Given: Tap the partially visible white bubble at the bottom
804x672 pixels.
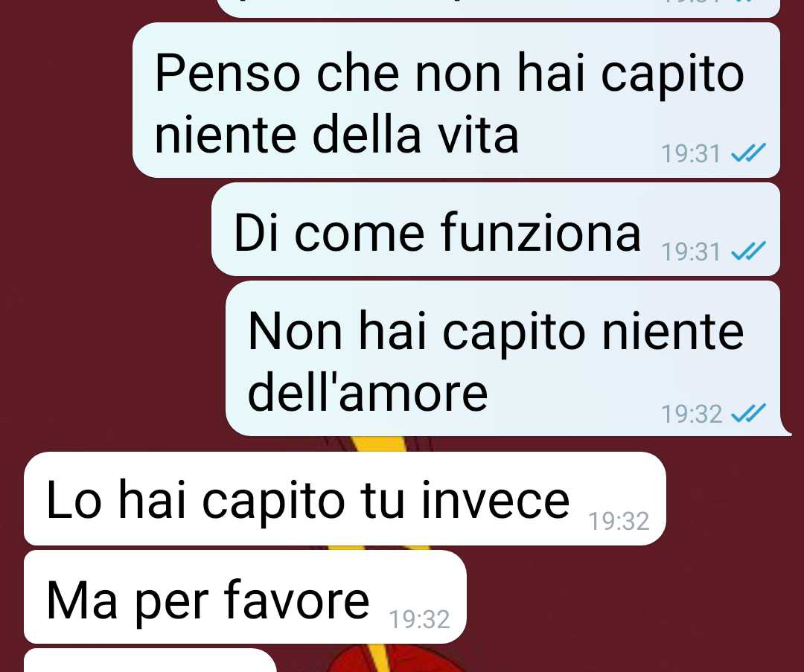Looking at the screenshot, I should click(x=150, y=660).
